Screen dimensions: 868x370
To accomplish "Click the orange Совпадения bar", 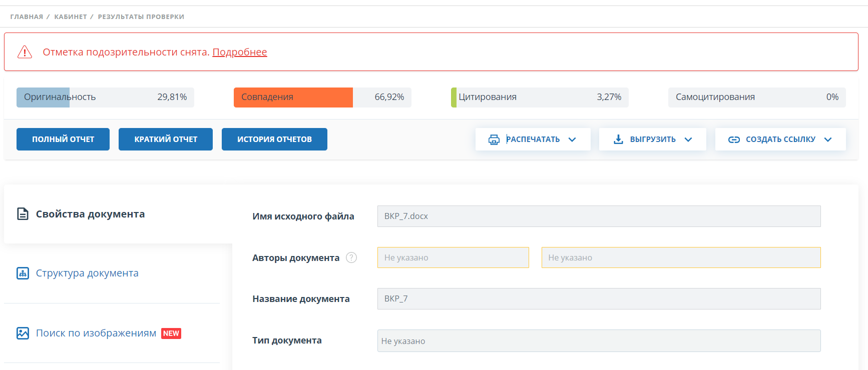I will [293, 97].
